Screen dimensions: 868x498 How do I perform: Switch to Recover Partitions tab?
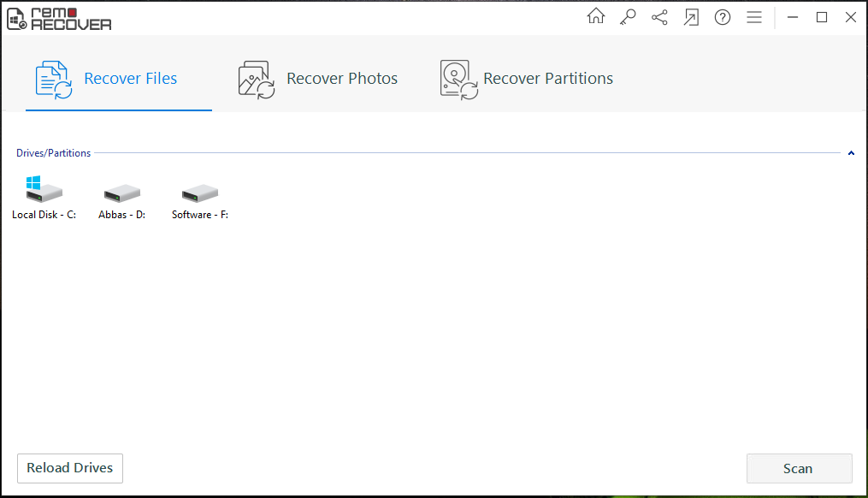(x=527, y=79)
